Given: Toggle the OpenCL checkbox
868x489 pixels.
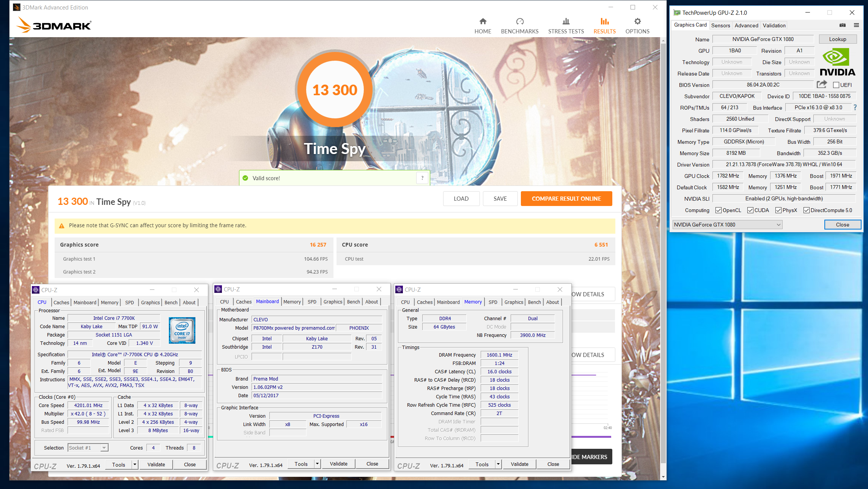Looking at the screenshot, I should (718, 210).
